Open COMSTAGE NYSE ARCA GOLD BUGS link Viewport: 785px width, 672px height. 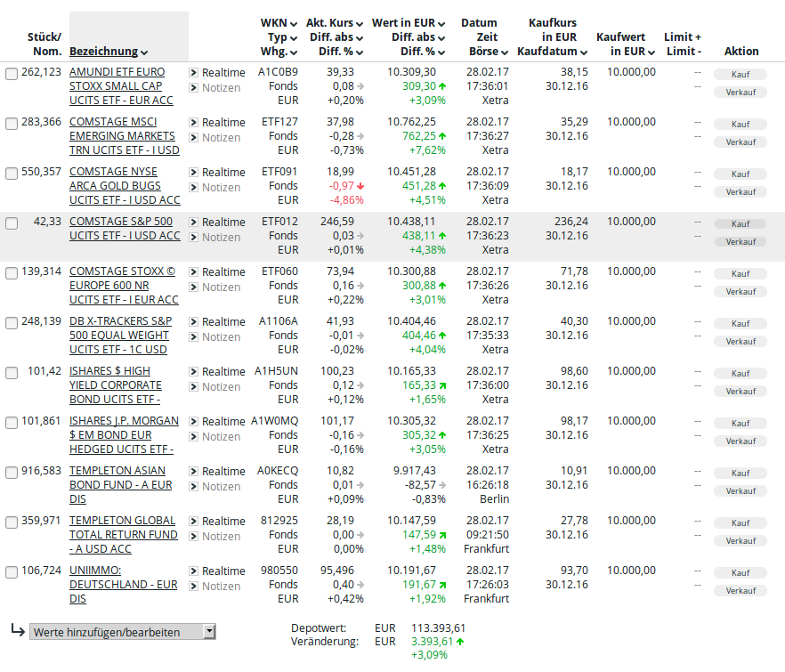(x=125, y=186)
